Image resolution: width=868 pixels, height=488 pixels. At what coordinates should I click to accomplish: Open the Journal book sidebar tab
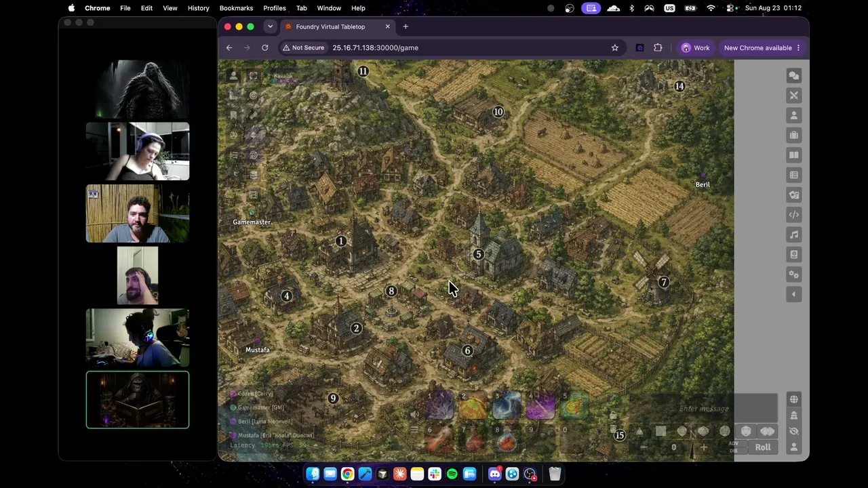pyautogui.click(x=793, y=155)
